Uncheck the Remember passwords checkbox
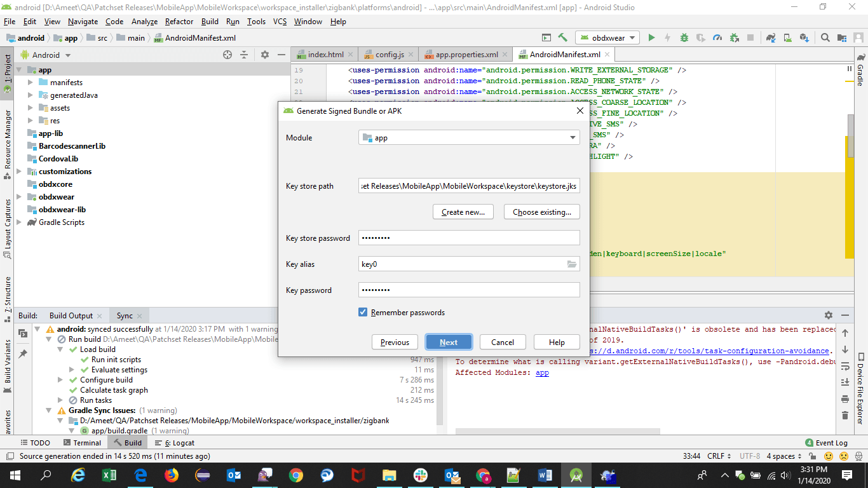 point(363,313)
